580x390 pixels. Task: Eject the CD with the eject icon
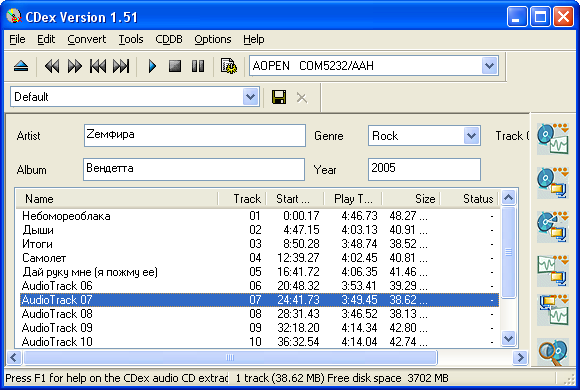(x=21, y=67)
